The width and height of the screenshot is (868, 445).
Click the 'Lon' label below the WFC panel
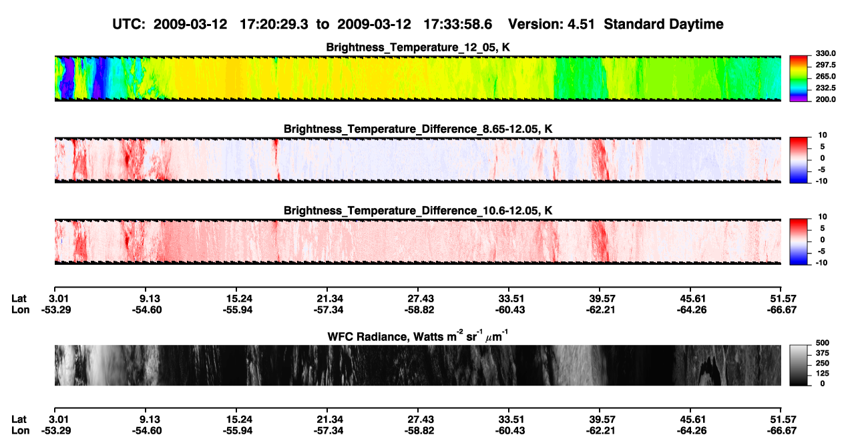click(21, 430)
